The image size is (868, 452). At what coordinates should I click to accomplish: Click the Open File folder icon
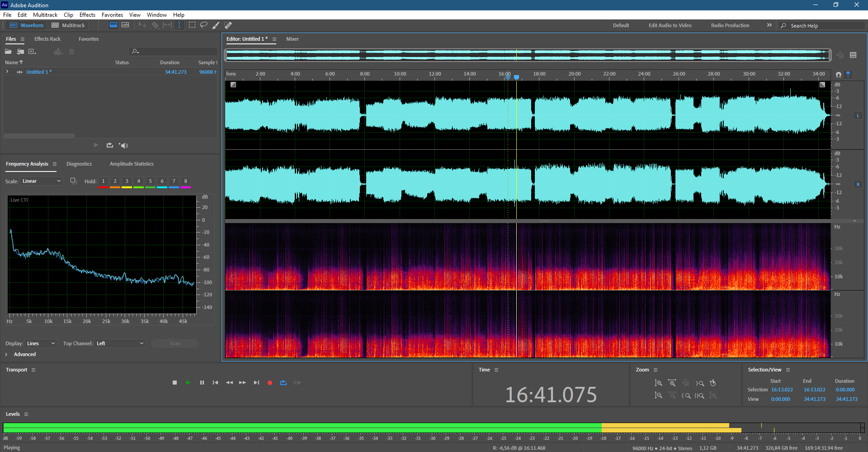click(x=8, y=52)
